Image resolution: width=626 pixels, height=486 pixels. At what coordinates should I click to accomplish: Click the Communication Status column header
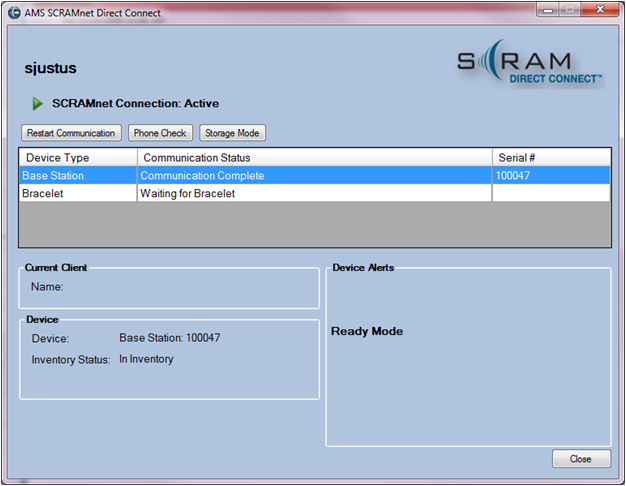coord(314,158)
